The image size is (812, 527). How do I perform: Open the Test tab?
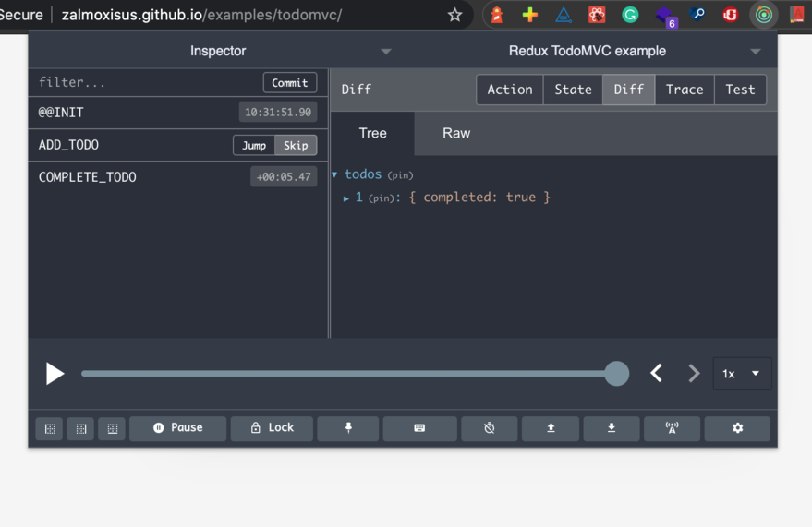click(740, 90)
